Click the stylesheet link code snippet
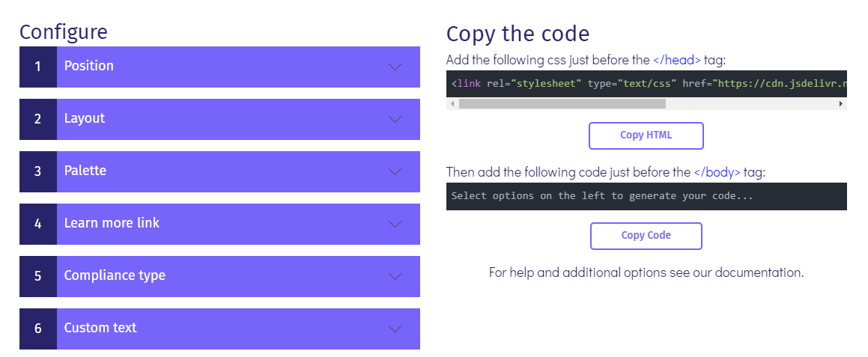Viewport: 868px width, 357px height. (646, 84)
